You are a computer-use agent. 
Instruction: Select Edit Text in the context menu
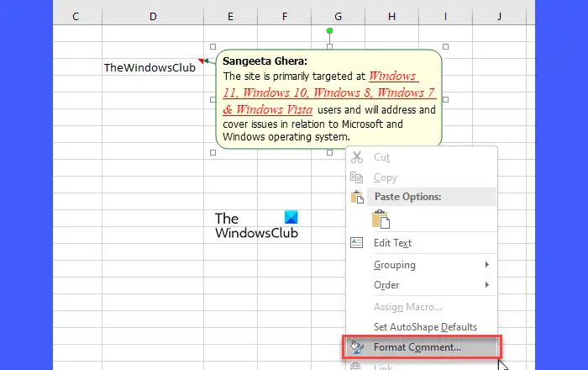422,243
